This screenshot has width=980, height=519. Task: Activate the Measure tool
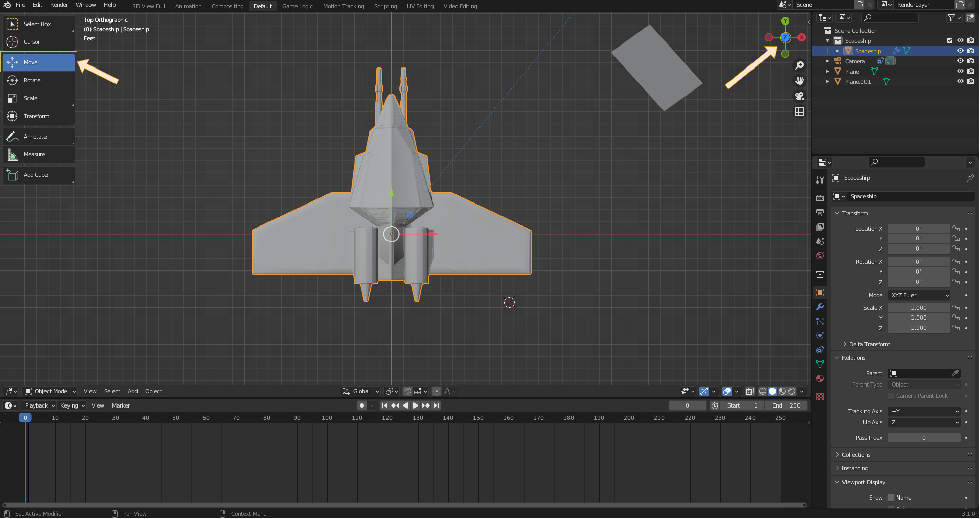34,154
